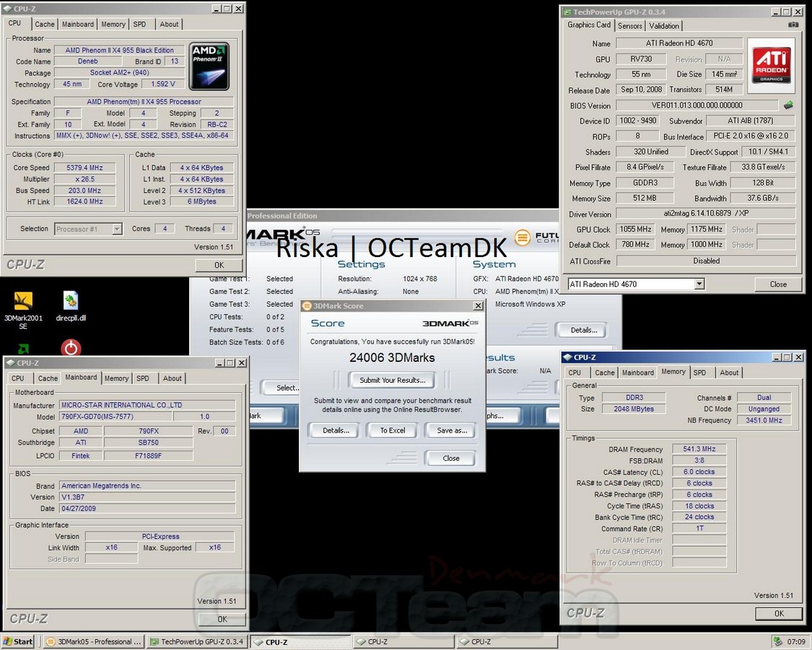
Task: Click the DRAM Frequency 541.3 MHz value
Action: tap(699, 449)
